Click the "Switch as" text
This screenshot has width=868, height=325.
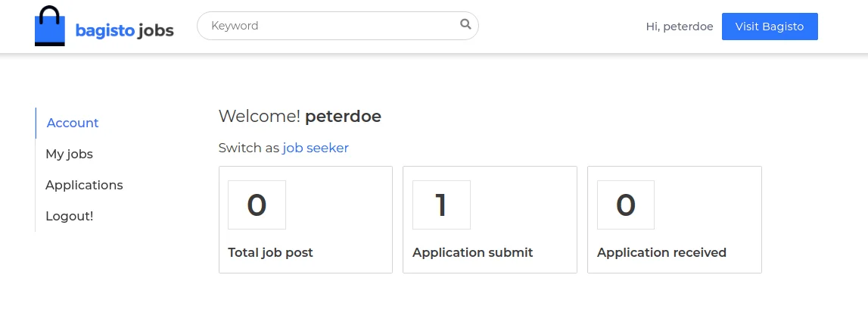point(249,148)
